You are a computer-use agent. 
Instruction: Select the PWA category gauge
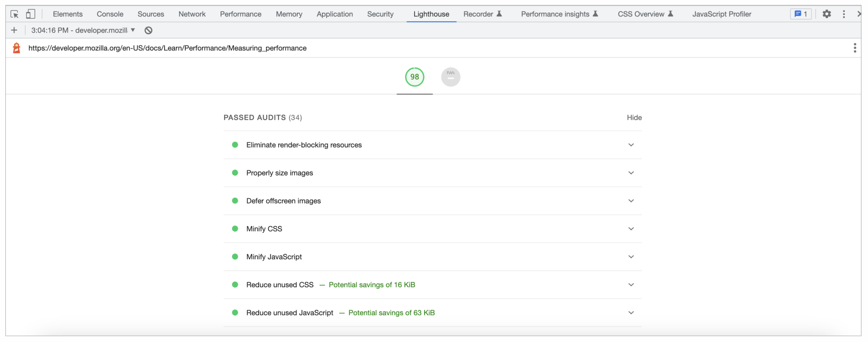coord(450,77)
